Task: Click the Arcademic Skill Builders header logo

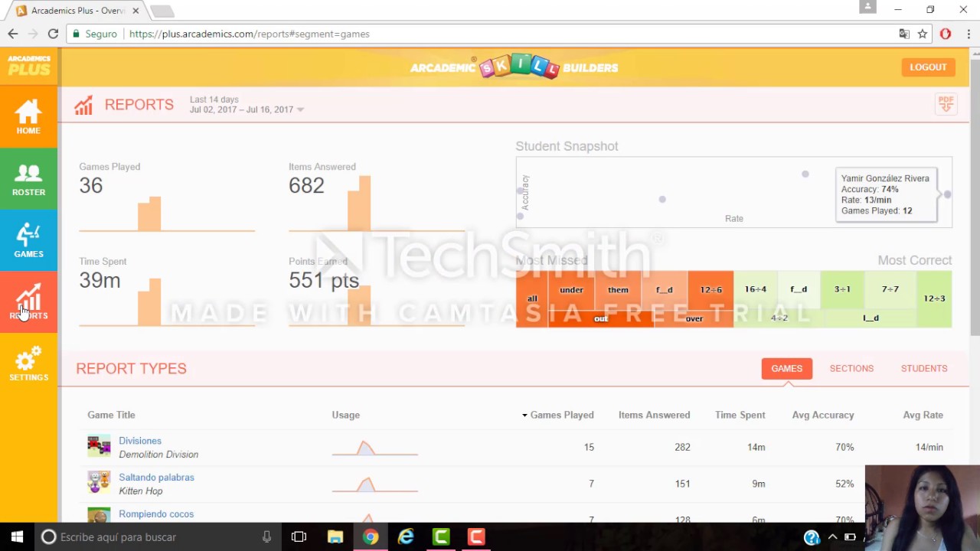Action: tap(514, 67)
